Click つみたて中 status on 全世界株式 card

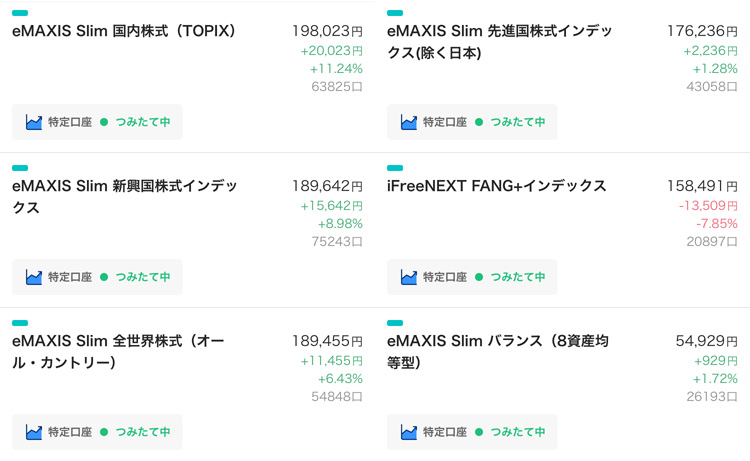point(142,432)
